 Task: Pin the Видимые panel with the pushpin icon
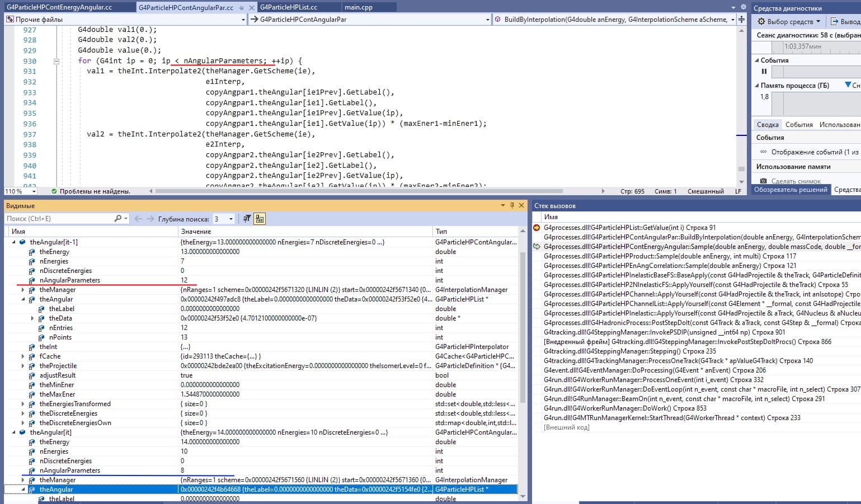[512, 205]
